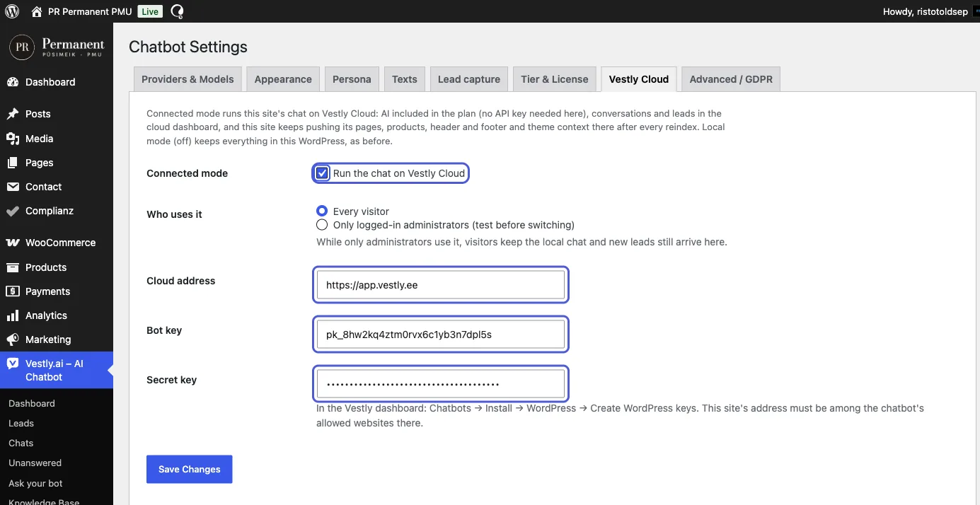Select the Vestly Cloud tab
The image size is (980, 505).
tap(639, 79)
